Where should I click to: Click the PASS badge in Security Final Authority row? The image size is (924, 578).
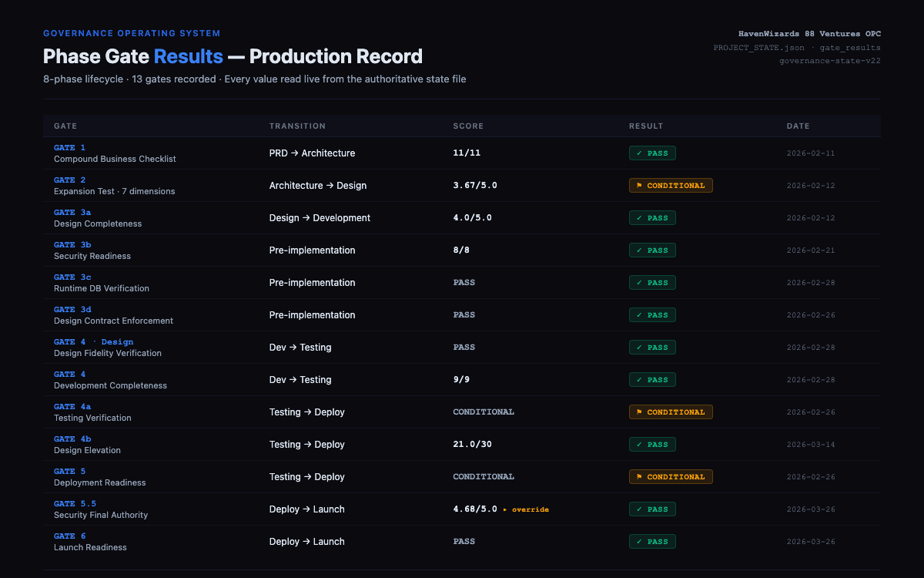pyautogui.click(x=652, y=509)
